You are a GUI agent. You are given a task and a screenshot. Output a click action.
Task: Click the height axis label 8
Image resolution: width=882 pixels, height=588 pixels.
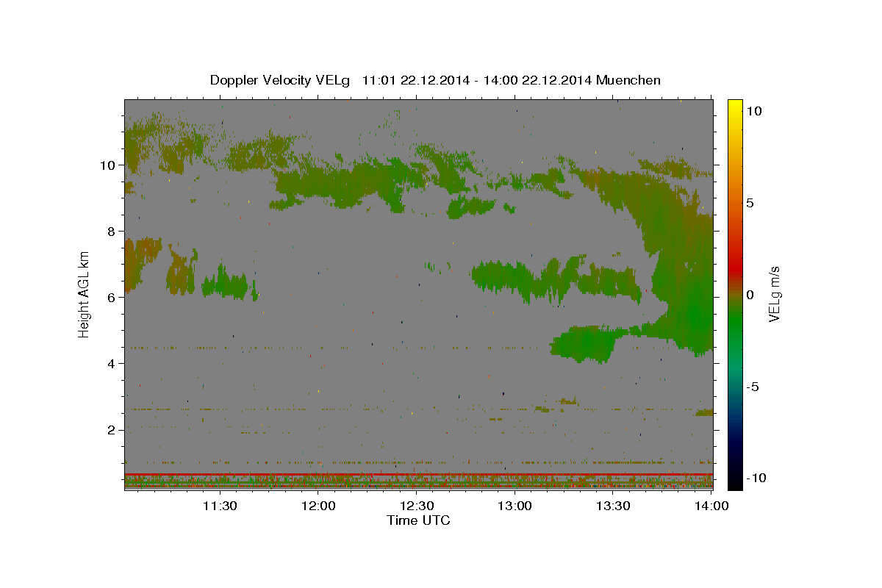pos(112,232)
